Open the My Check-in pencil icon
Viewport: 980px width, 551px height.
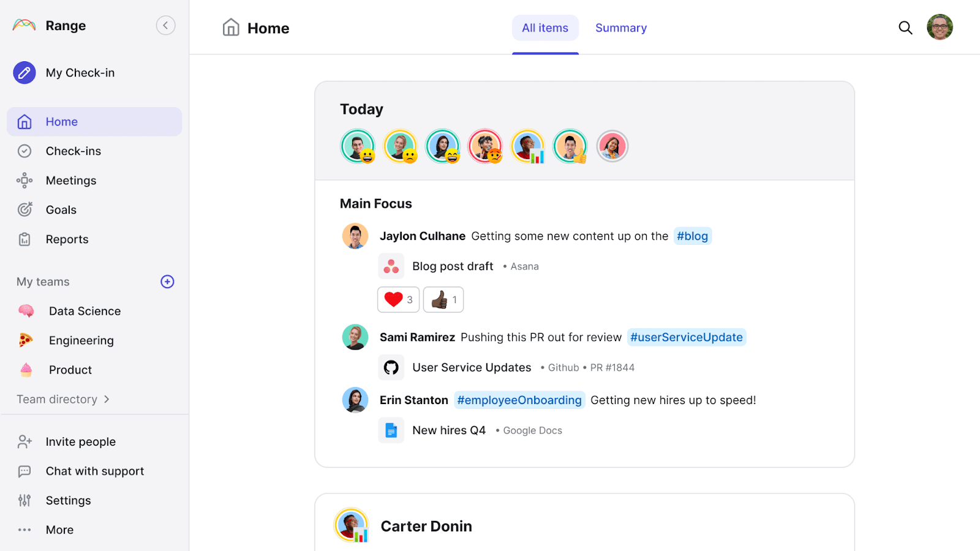click(x=24, y=73)
